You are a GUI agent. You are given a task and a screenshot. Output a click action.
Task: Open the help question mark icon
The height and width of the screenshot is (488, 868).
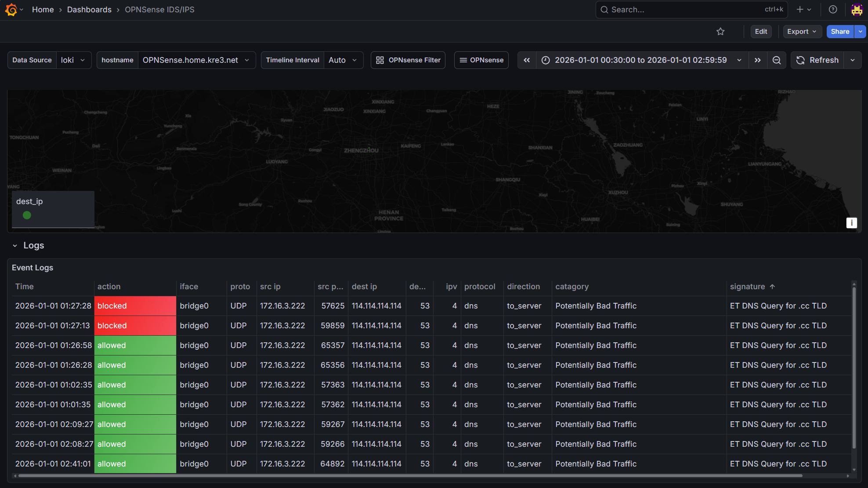833,10
